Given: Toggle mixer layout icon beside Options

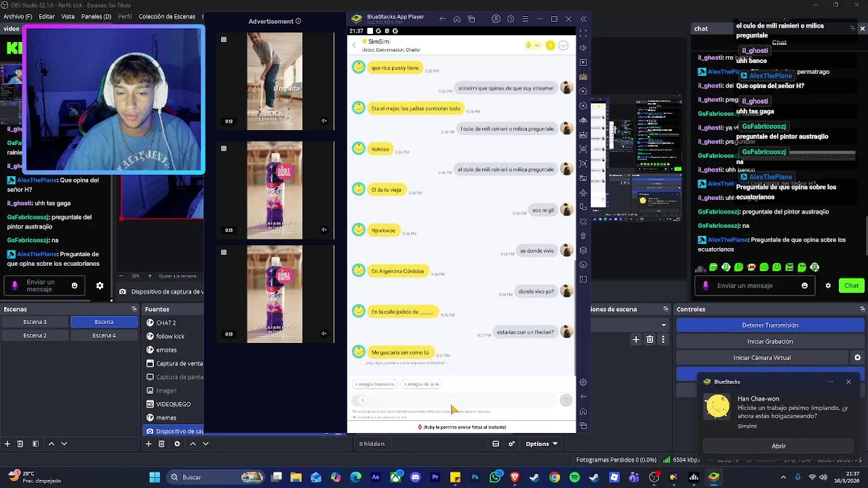Looking at the screenshot, I should (496, 444).
